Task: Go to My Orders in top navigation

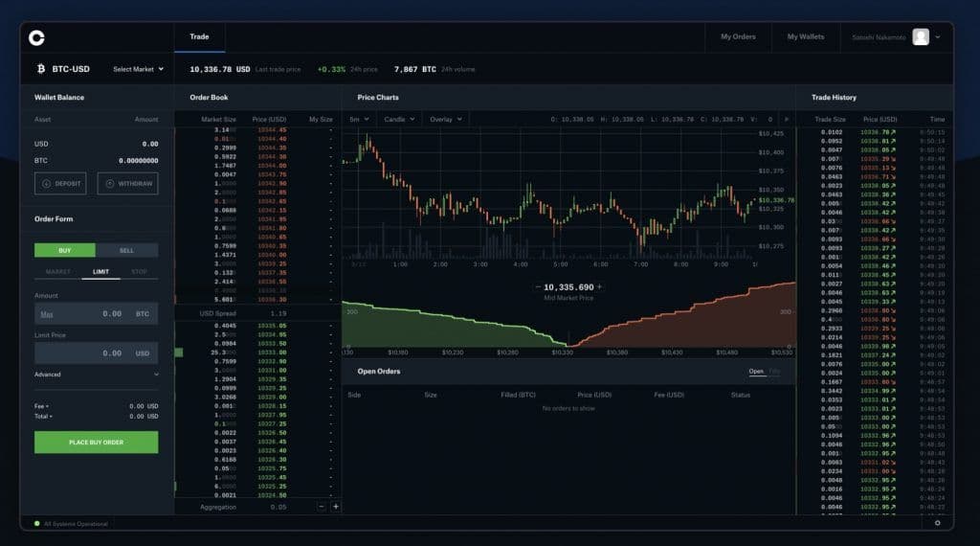Action: [x=737, y=37]
